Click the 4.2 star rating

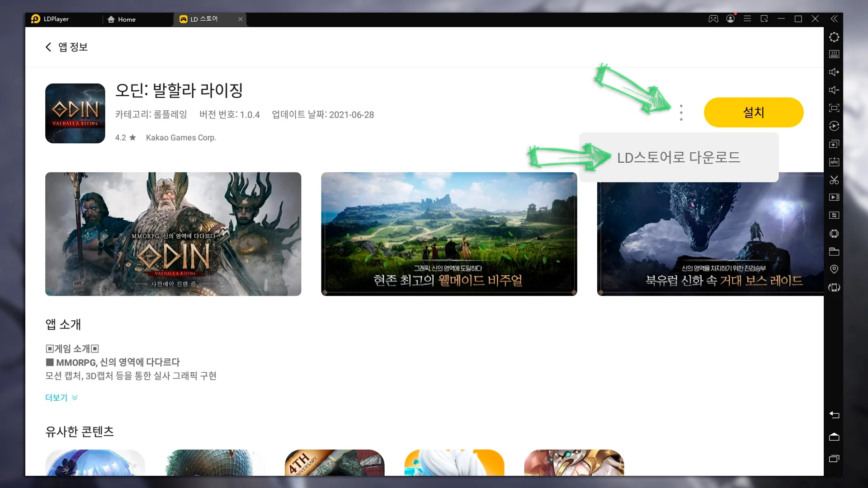coord(125,138)
